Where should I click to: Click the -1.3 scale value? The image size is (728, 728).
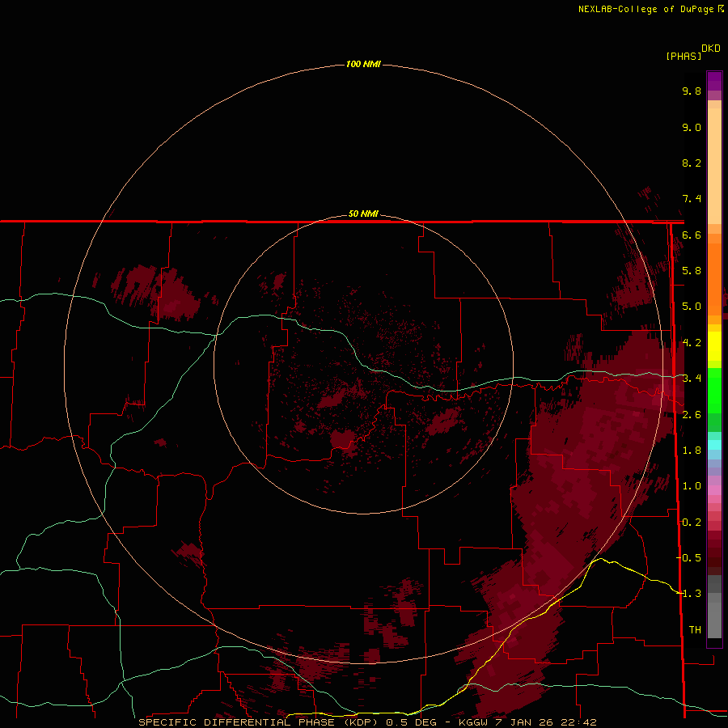688,594
